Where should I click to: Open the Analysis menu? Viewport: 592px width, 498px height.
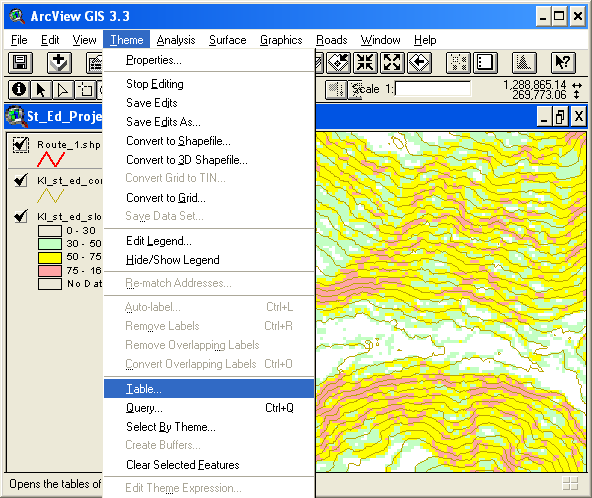[176, 40]
